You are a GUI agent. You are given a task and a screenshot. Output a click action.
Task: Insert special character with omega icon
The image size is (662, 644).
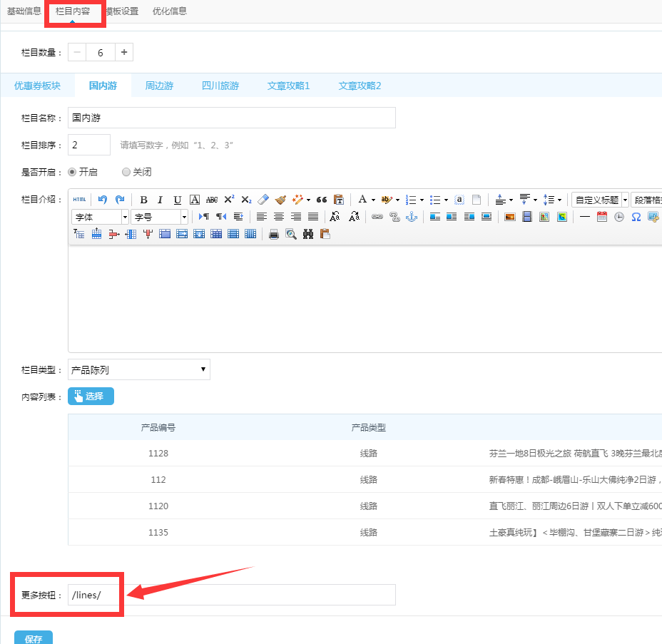[x=636, y=217]
